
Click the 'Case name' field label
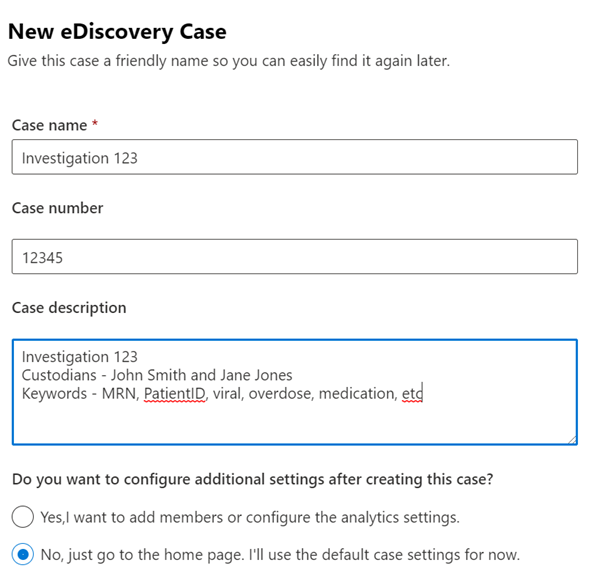click(x=49, y=125)
